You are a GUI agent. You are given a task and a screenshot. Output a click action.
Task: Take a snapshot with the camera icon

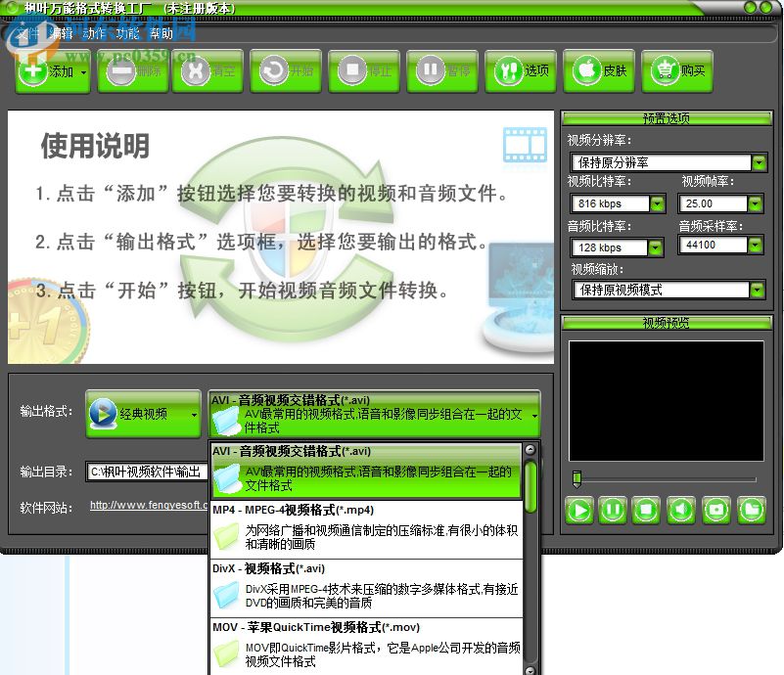point(716,511)
